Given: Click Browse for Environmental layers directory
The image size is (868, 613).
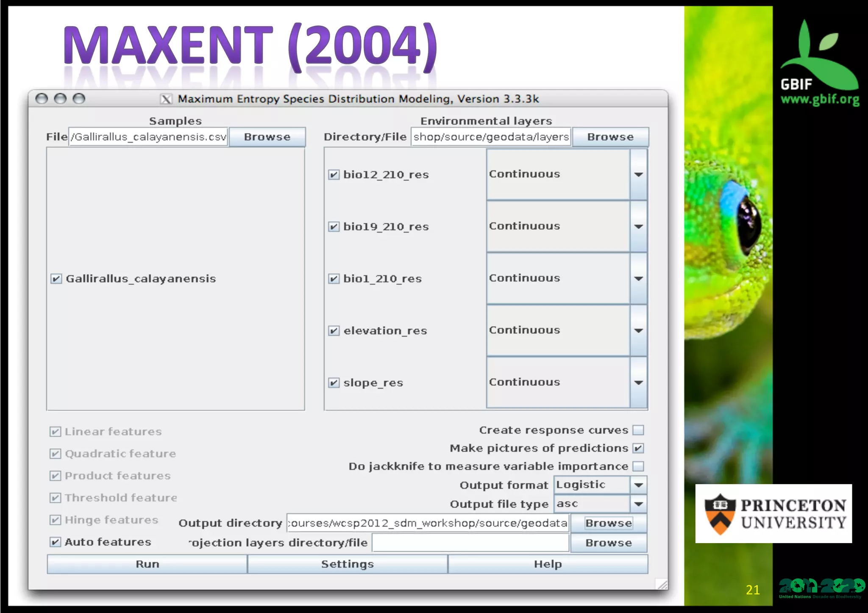Looking at the screenshot, I should coord(610,137).
